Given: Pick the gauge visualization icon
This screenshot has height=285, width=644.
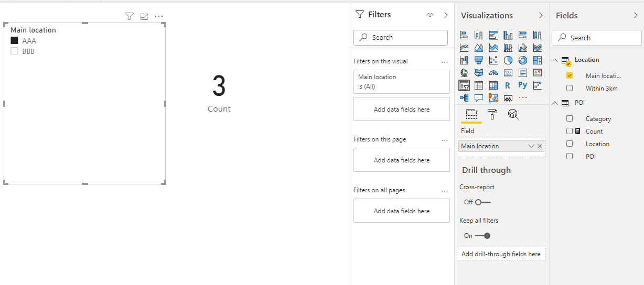Looking at the screenshot, I should pos(493,73).
